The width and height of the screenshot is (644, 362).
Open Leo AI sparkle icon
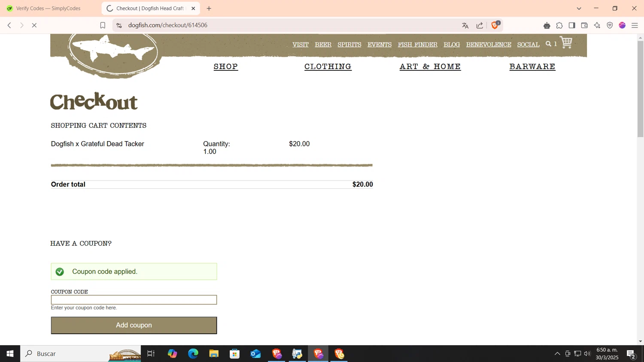597,25
